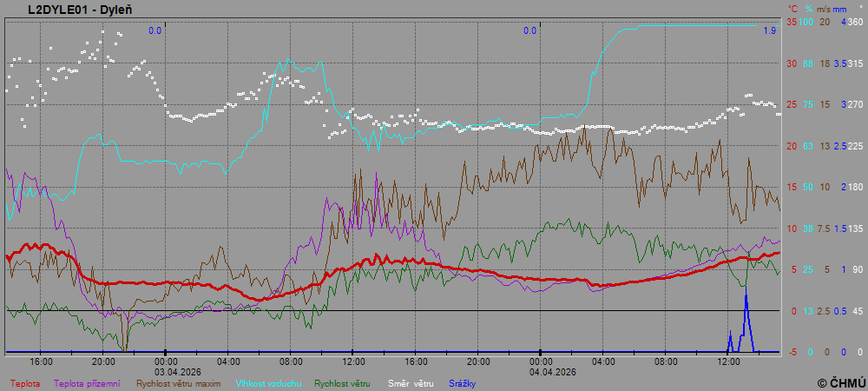The width and height of the screenshot is (868, 391).
Task: Select the 03.04.2026 date marker
Action: point(166,371)
